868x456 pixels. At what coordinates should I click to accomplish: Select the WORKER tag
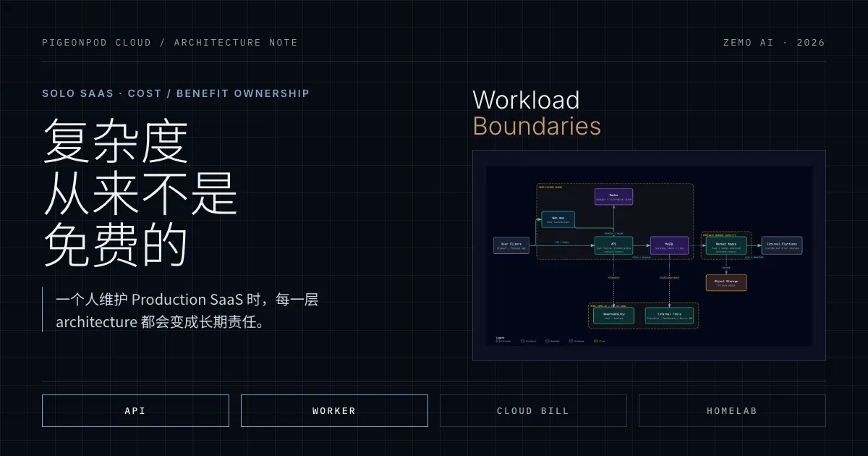[x=334, y=410]
